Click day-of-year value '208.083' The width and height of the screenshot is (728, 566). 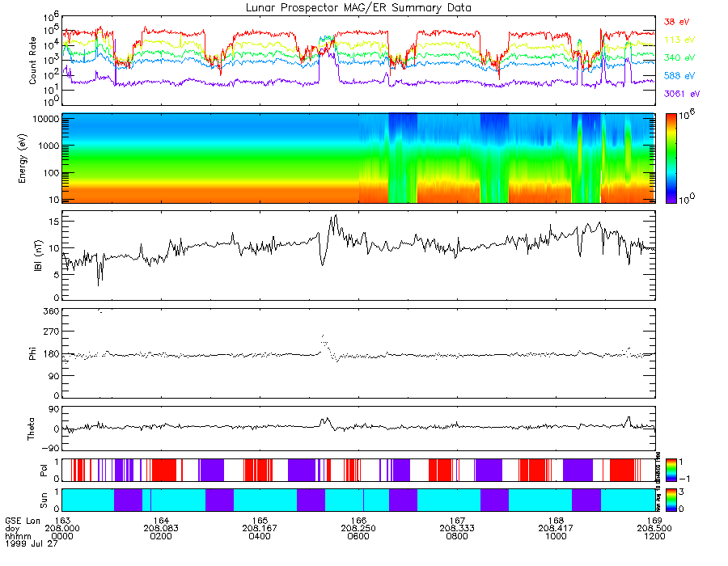click(x=161, y=529)
